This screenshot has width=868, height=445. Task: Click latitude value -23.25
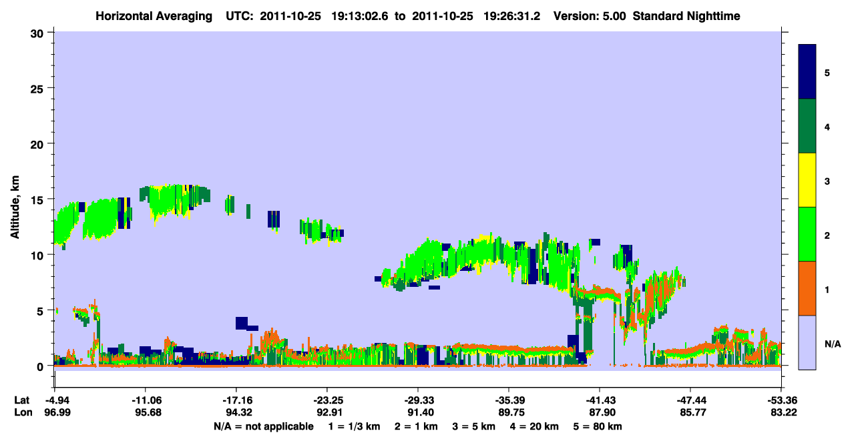327,400
